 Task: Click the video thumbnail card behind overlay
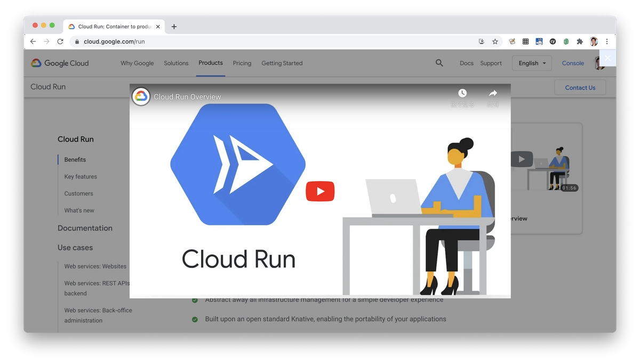[x=546, y=179]
